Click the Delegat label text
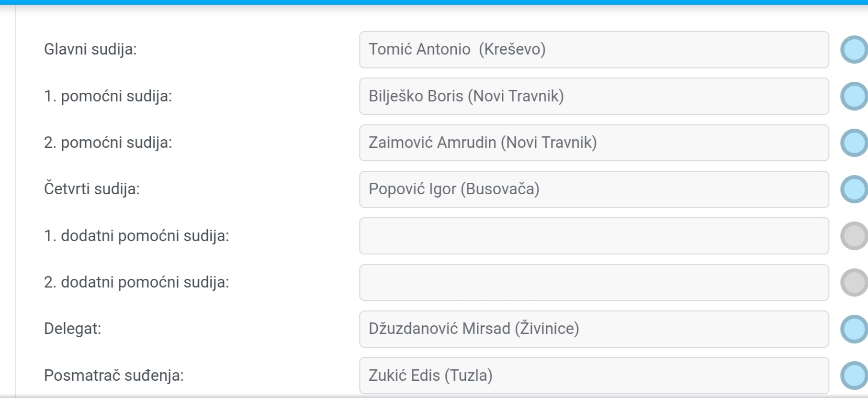This screenshot has width=868, height=398. click(73, 329)
